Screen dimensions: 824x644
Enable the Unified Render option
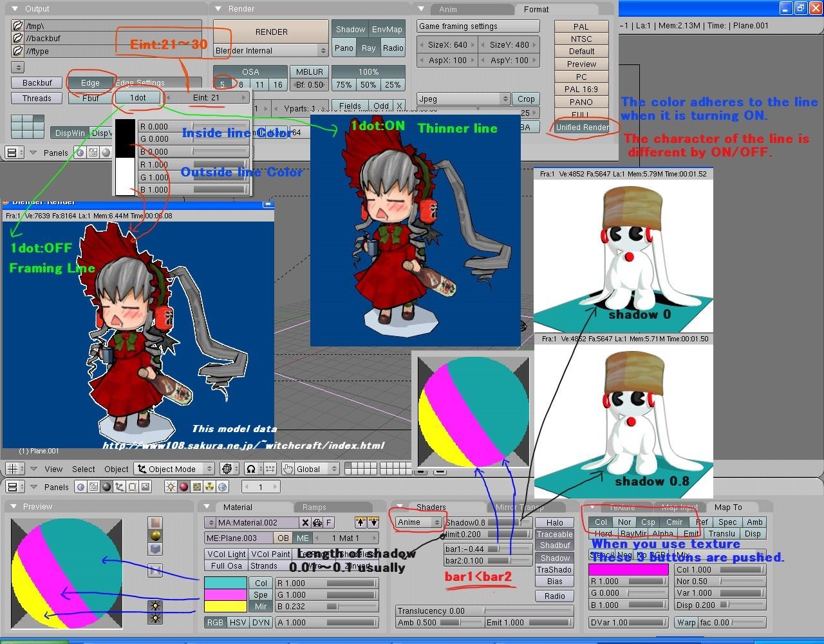[583, 128]
